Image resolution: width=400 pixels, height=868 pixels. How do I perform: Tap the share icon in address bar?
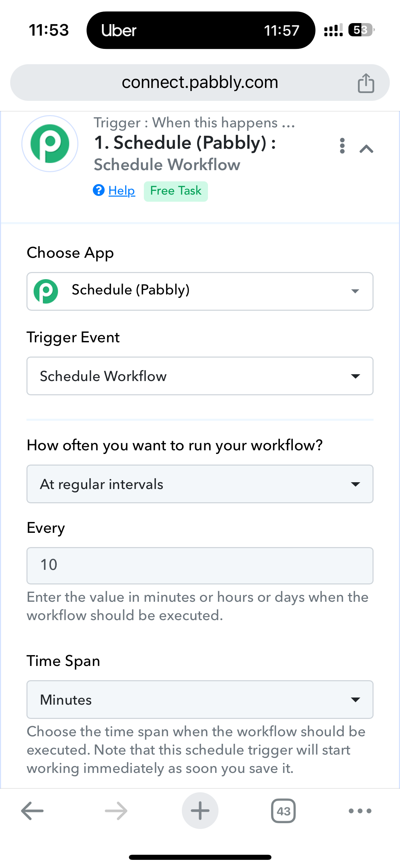coord(366,83)
